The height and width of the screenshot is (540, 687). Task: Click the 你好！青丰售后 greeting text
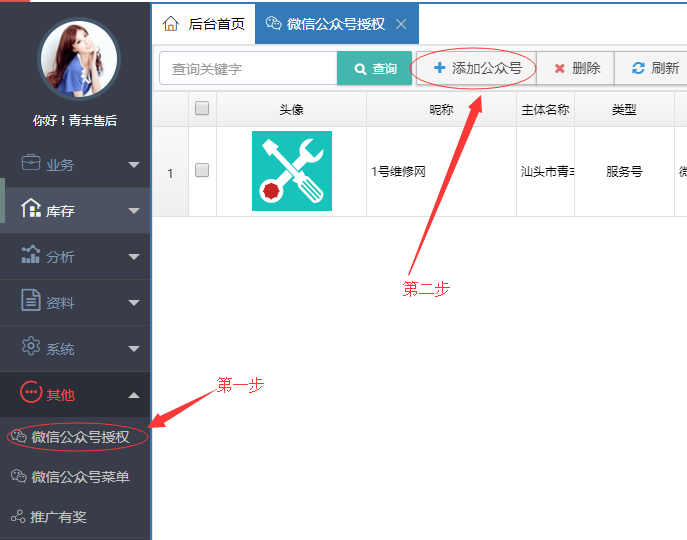75,120
